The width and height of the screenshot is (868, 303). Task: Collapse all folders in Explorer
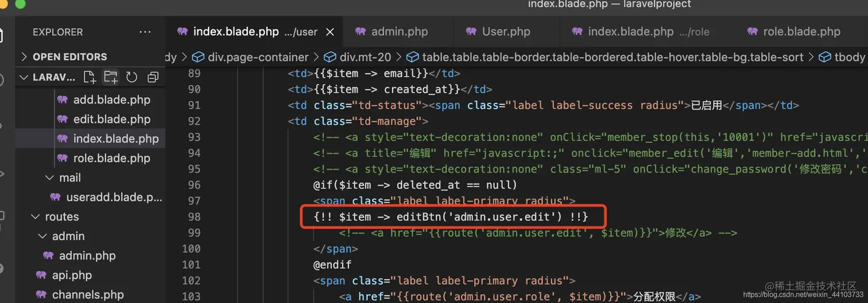[x=153, y=77]
